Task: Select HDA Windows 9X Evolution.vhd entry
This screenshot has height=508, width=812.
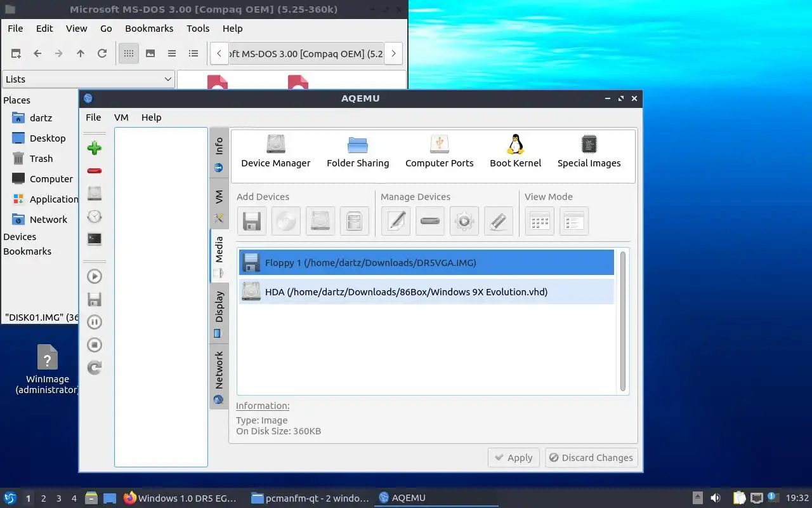Action: [x=426, y=291]
